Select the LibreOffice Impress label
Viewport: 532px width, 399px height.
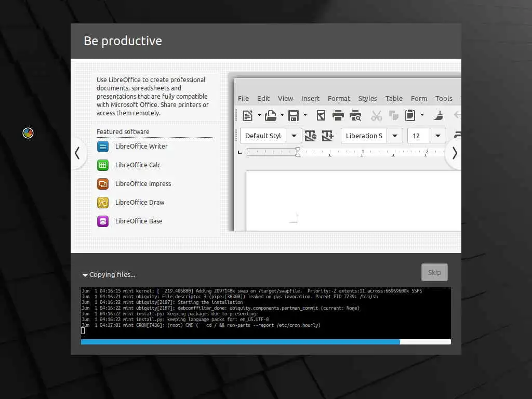(x=143, y=183)
